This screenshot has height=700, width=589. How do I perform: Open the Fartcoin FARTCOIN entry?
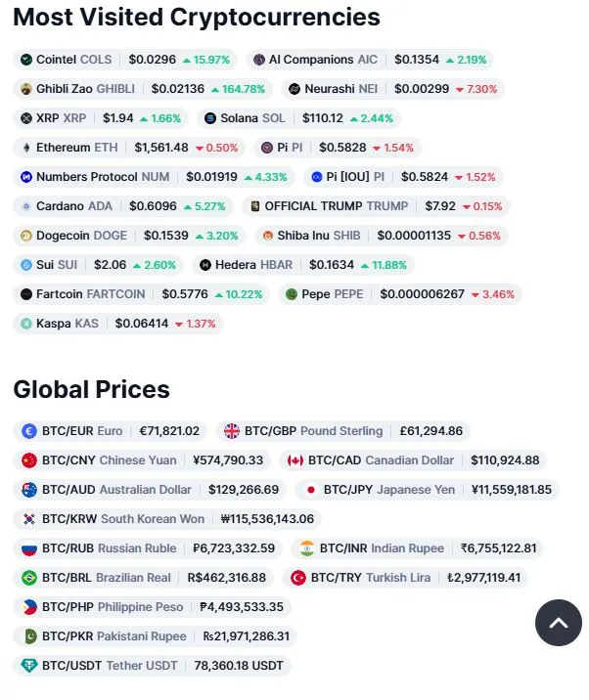point(141,294)
